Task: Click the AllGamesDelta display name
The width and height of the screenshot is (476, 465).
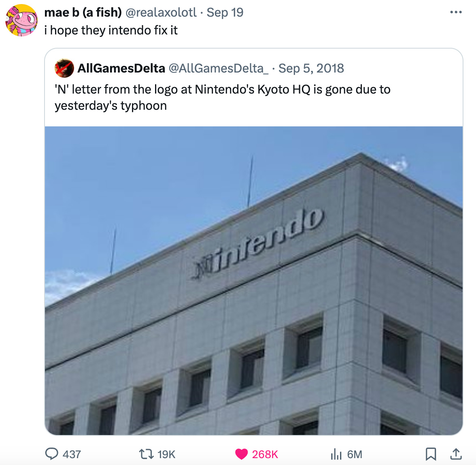Action: pyautogui.click(x=121, y=68)
